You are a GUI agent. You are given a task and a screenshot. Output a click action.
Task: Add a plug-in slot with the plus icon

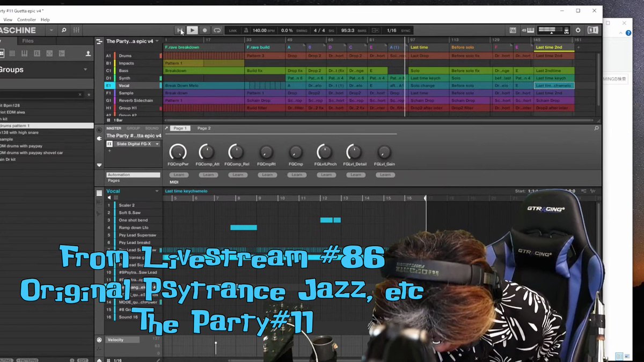(x=109, y=151)
